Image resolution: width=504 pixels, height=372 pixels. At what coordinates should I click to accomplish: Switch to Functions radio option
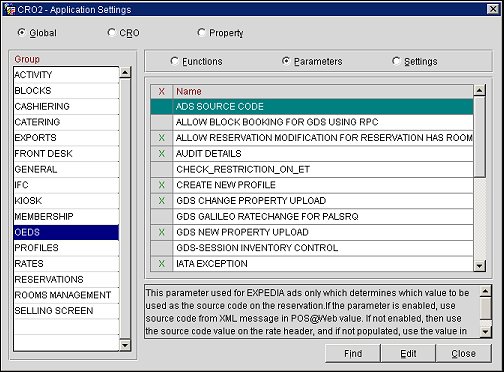coord(174,61)
